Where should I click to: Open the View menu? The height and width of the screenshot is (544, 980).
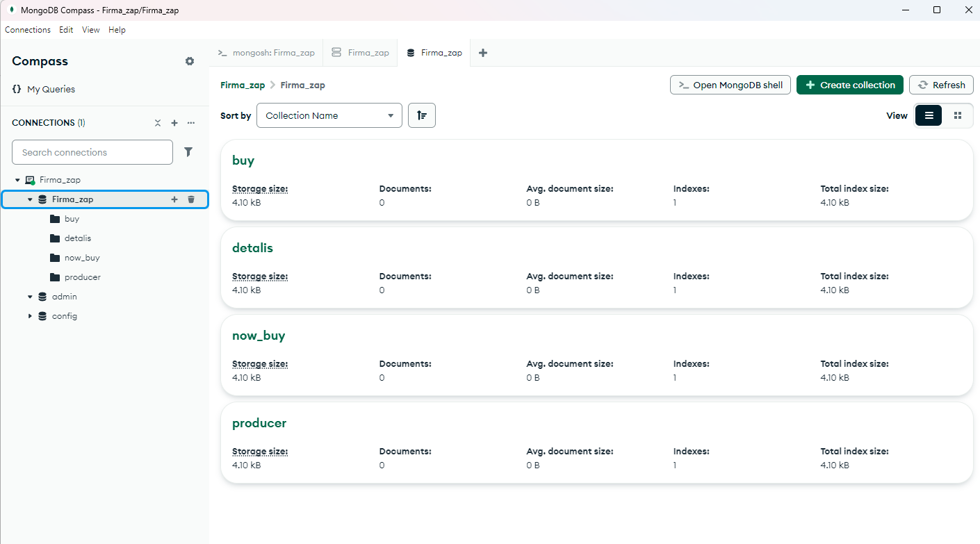[x=91, y=30]
